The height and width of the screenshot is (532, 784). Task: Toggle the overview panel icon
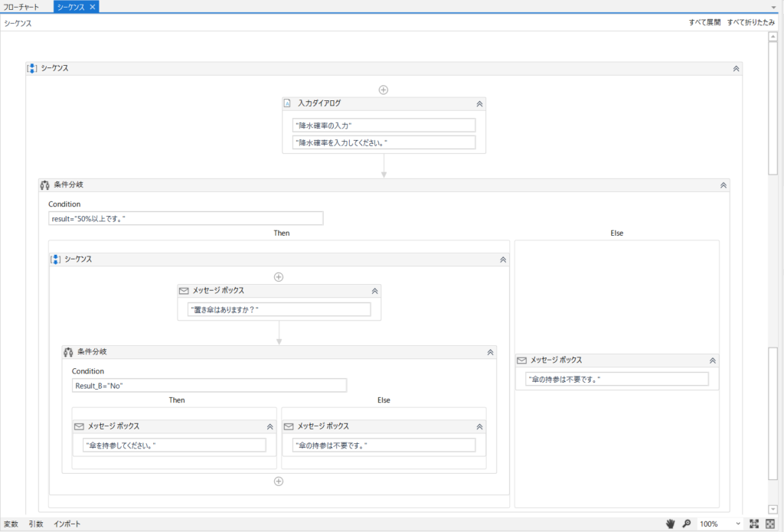point(770,524)
